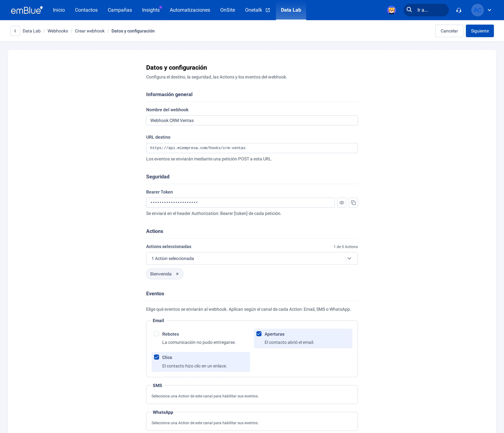The width and height of the screenshot is (504, 433).
Task: Click the Bienvenida chip label
Action: (x=161, y=274)
